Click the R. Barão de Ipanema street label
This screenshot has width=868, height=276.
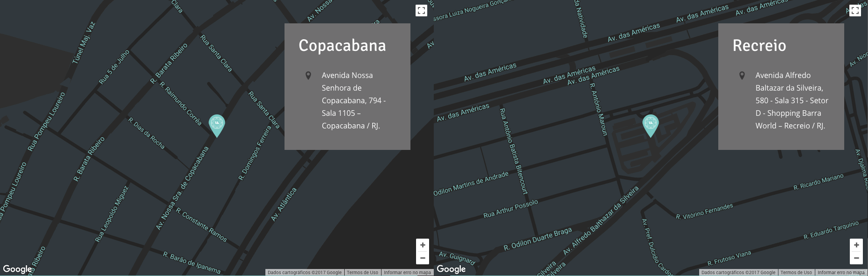192,262
